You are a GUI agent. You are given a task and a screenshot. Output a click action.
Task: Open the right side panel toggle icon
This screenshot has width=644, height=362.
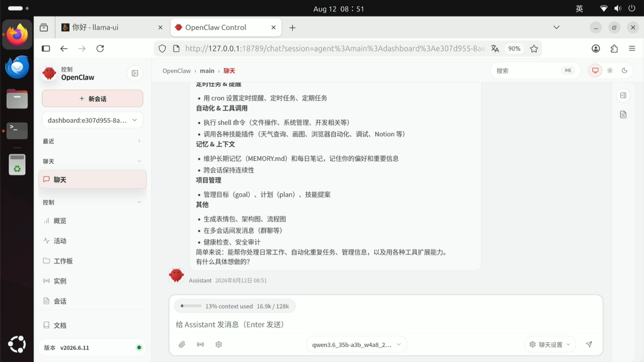pos(623,95)
